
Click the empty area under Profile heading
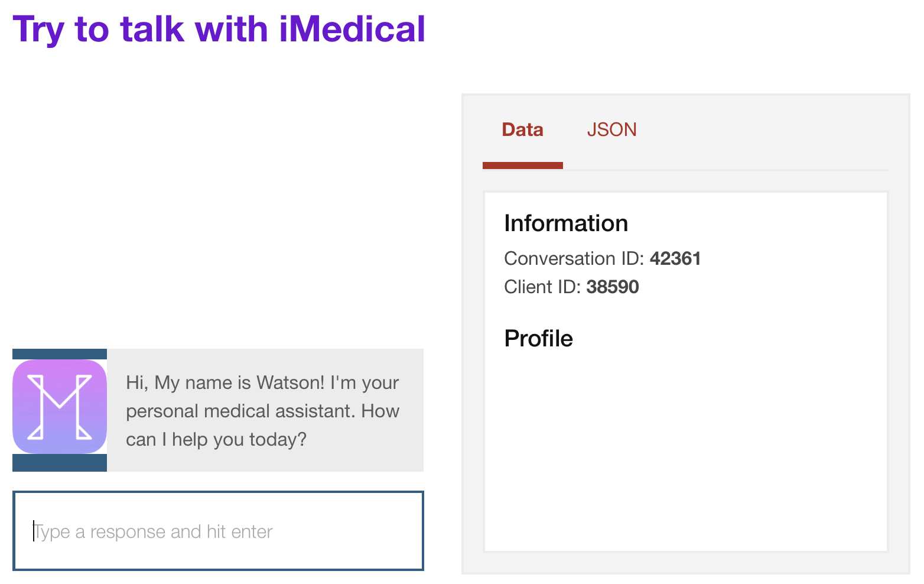[x=685, y=449]
